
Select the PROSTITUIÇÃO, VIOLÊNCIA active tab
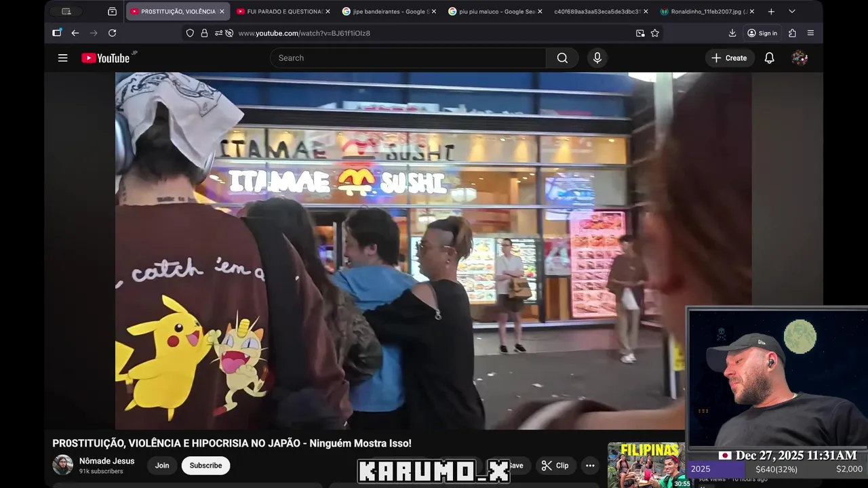[x=176, y=12]
